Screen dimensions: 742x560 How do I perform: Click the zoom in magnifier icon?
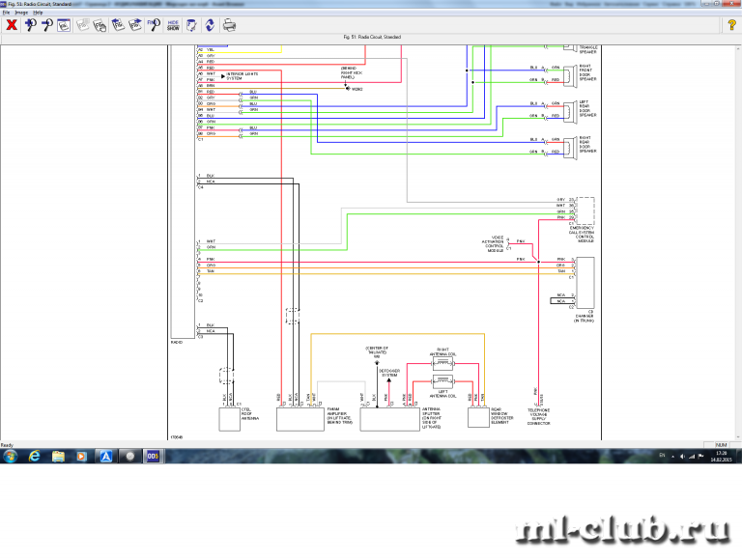[31, 25]
